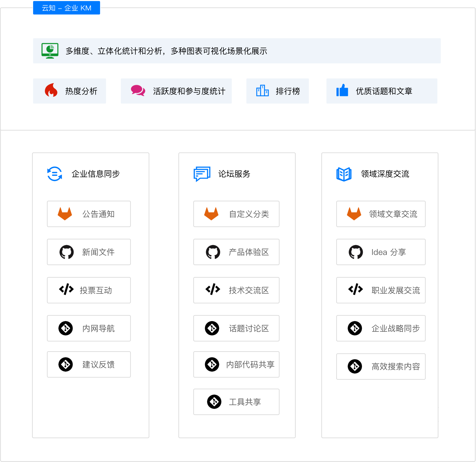Click the GitLab fox icon in 自定义分类
Image resolution: width=476 pixels, height=462 pixels.
tap(211, 214)
